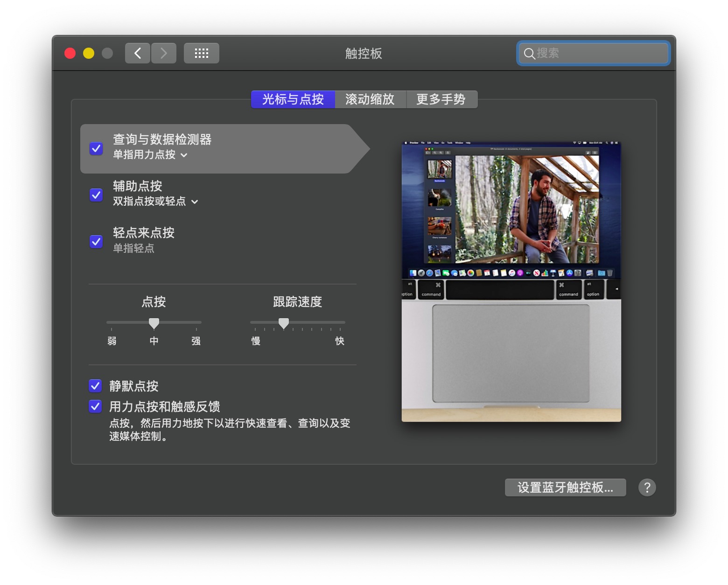This screenshot has width=728, height=585.
Task: Expand the 双指点按或轻点 dropdown
Action: [x=155, y=202]
